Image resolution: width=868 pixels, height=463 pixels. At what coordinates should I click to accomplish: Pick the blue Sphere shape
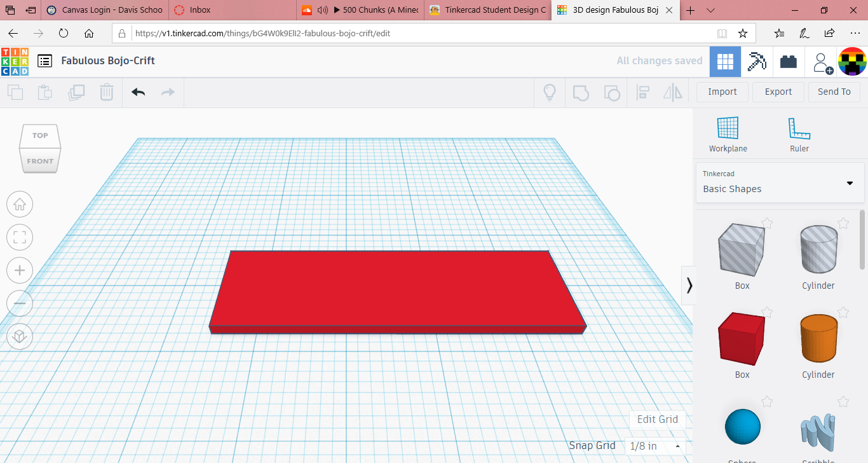pos(742,427)
